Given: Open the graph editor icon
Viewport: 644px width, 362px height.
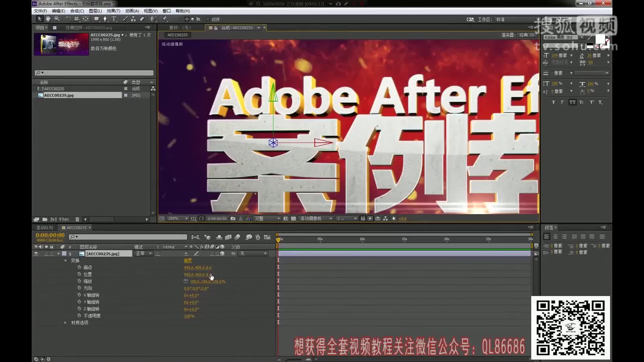Looking at the screenshot, I should (267, 237).
